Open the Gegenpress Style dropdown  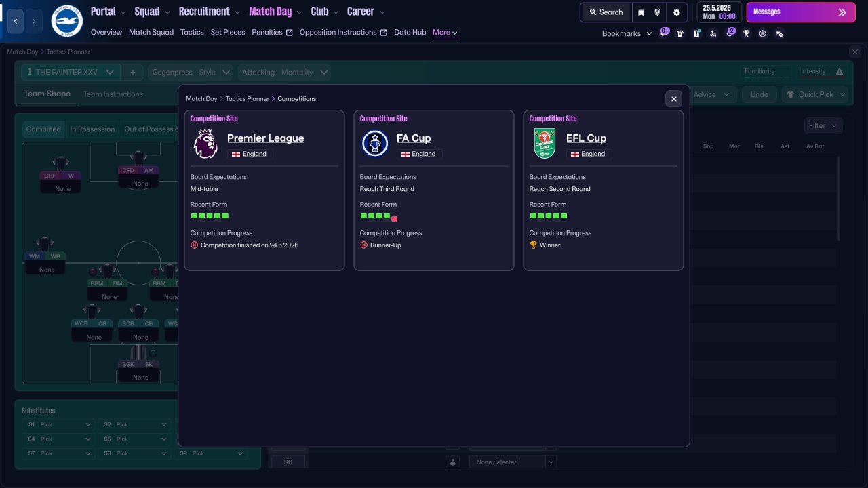pos(191,72)
